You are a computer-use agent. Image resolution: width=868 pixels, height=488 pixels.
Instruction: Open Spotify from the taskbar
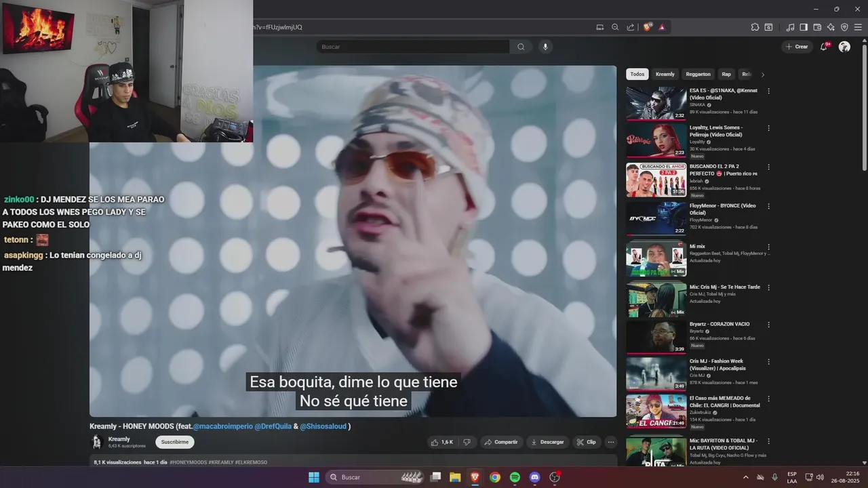point(515,477)
